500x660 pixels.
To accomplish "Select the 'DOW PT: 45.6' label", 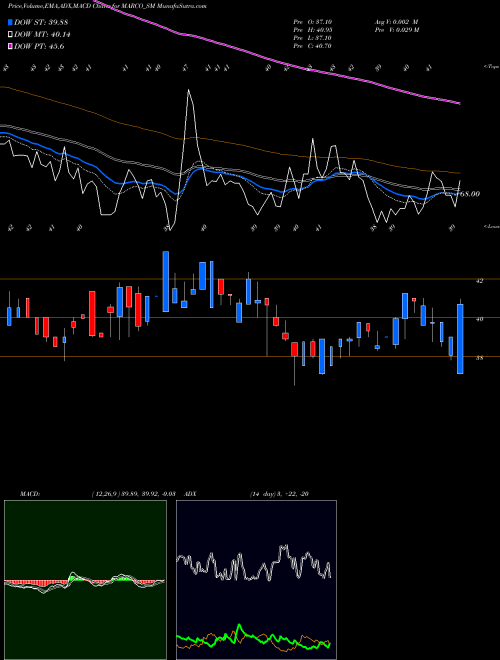I will point(39,46).
